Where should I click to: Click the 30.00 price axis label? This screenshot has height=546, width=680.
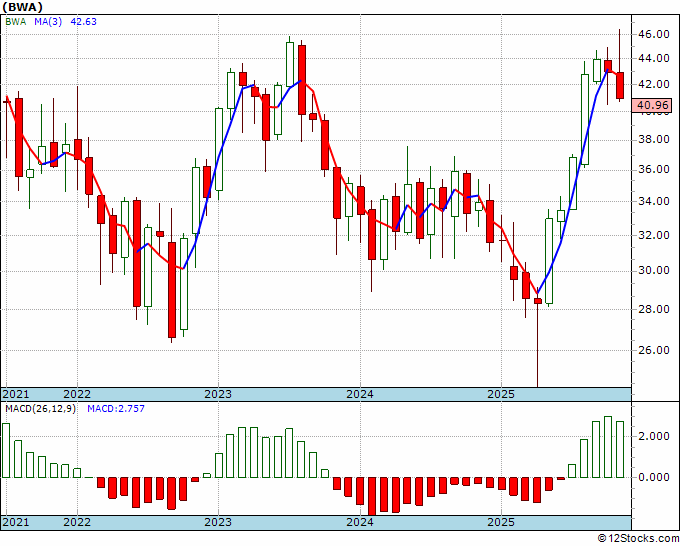tap(653, 271)
